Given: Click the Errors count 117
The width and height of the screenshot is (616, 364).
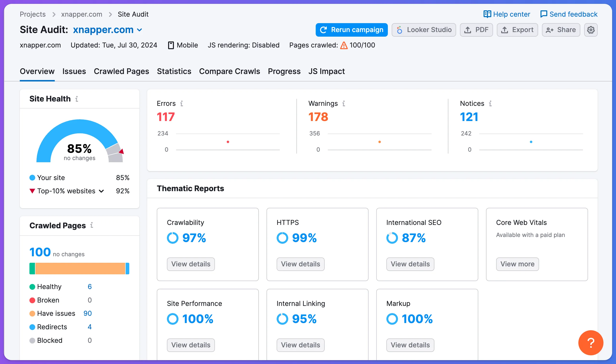Looking at the screenshot, I should coord(166,117).
